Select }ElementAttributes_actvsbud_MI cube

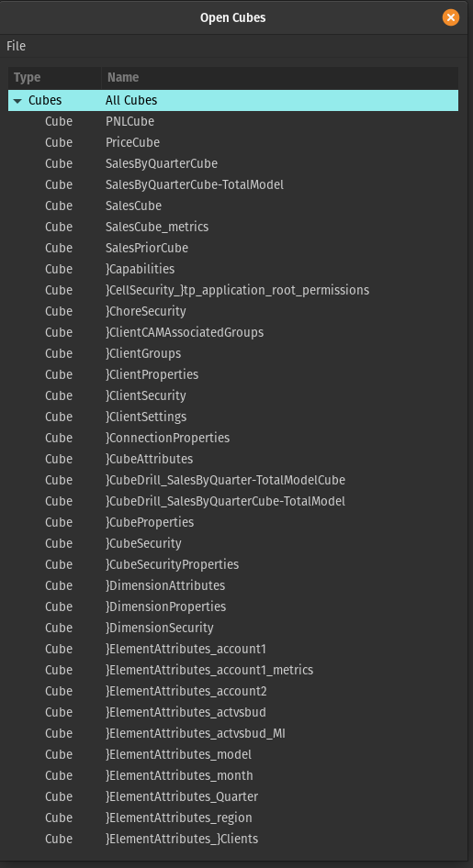point(233,733)
